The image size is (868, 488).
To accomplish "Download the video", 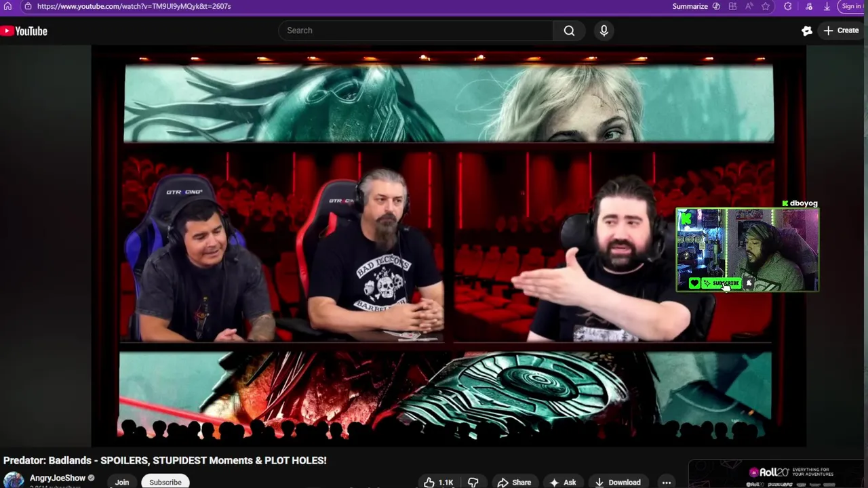I will coord(617,482).
